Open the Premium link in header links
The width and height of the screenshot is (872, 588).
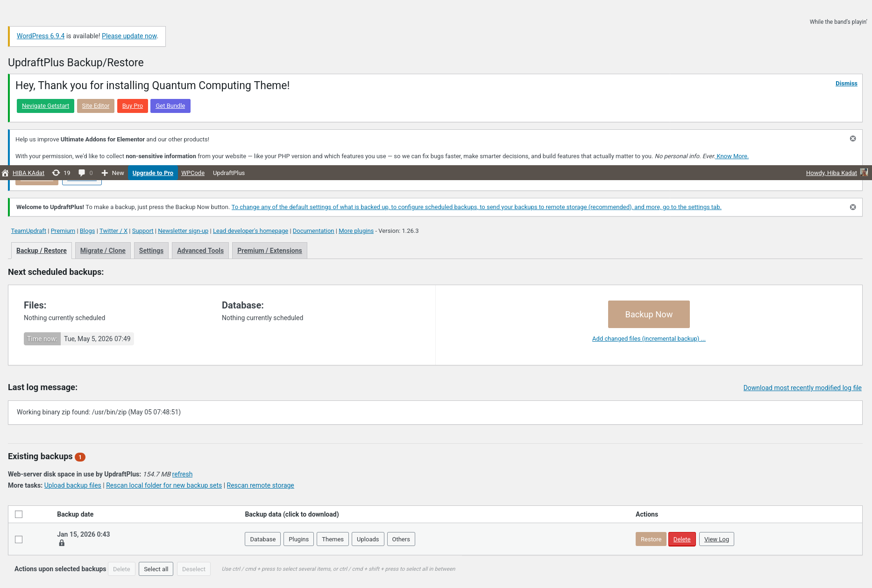(x=63, y=231)
